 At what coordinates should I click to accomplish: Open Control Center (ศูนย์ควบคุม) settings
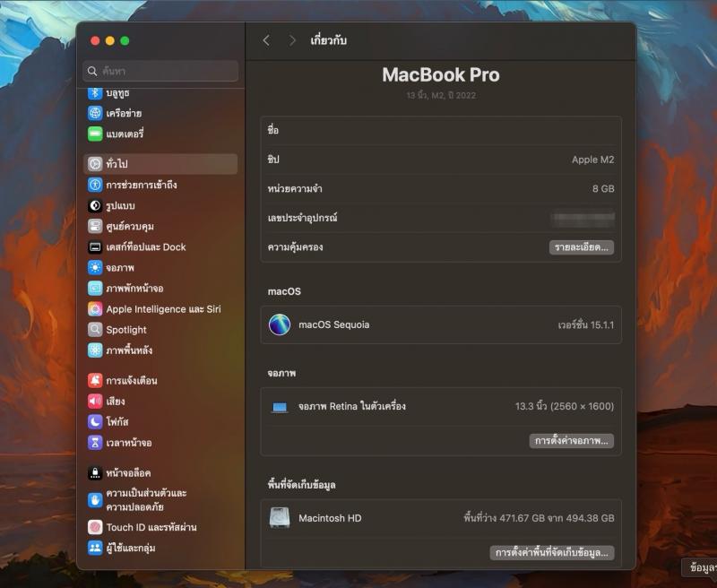[x=161, y=227]
